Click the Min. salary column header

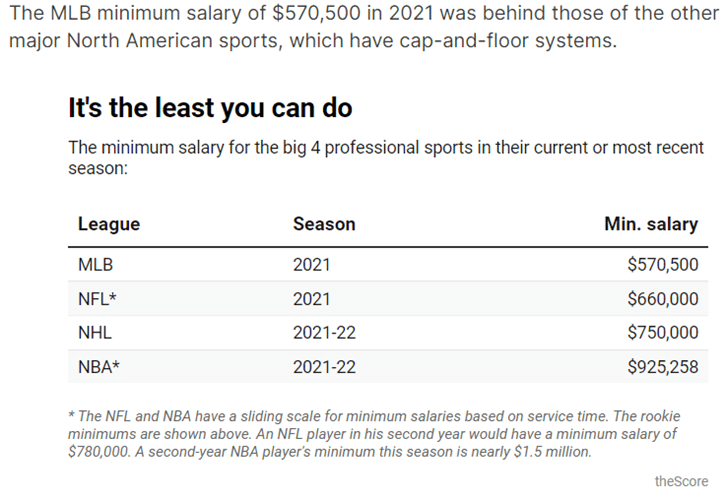tap(650, 224)
